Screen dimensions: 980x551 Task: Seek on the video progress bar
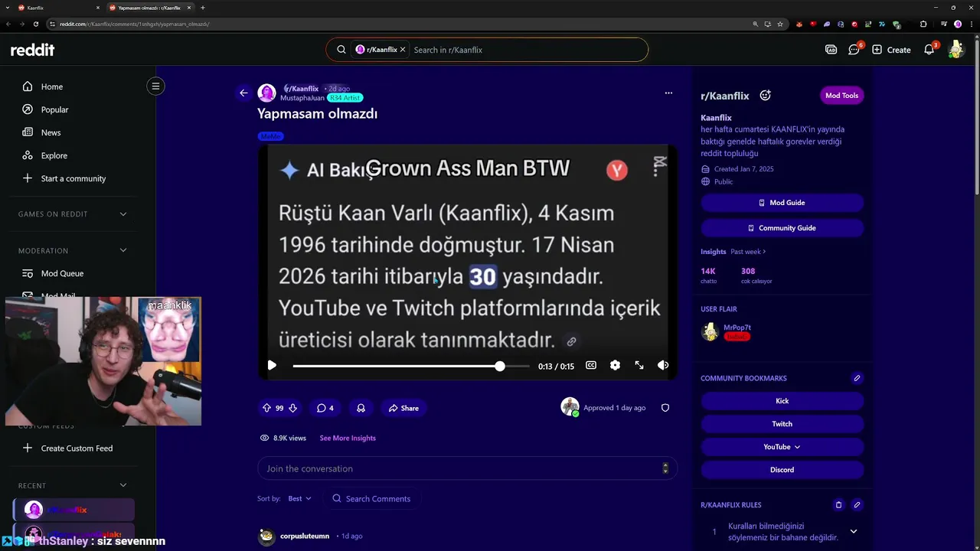pos(410,366)
